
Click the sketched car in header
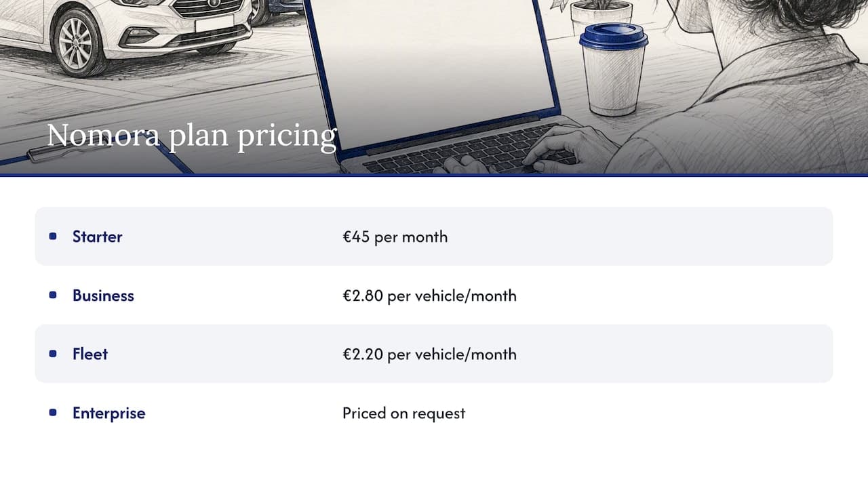[x=125, y=34]
